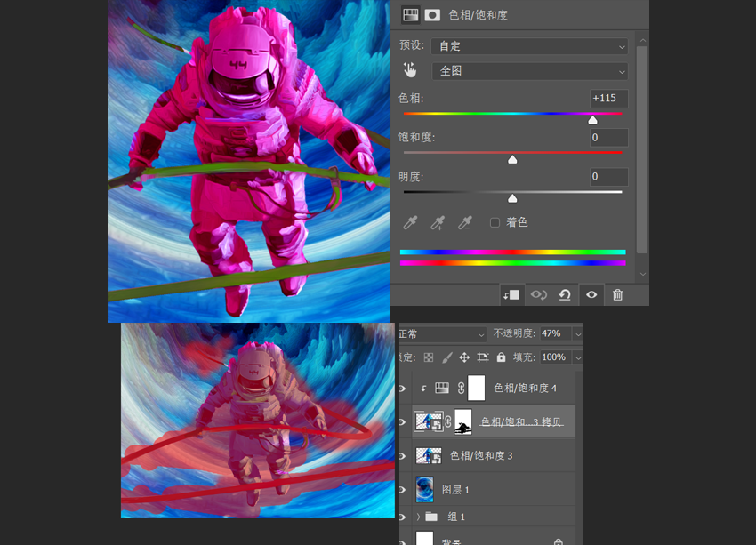The width and height of the screenshot is (756, 545).
Task: Lock artboard nesting icon
Action: click(483, 357)
